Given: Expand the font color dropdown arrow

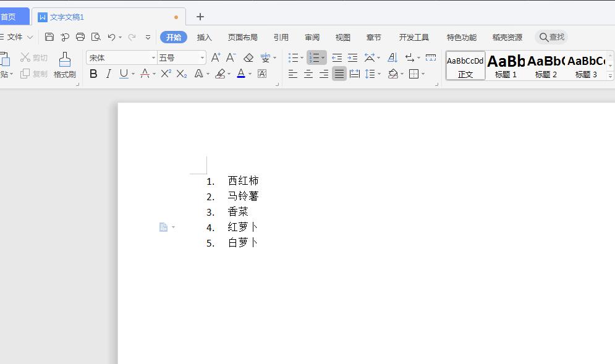Looking at the screenshot, I should (250, 74).
